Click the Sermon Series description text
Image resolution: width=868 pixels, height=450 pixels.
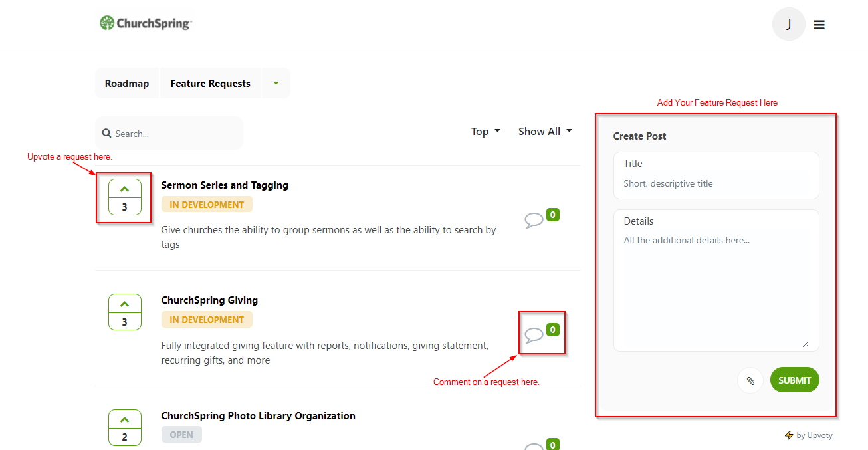(x=329, y=237)
